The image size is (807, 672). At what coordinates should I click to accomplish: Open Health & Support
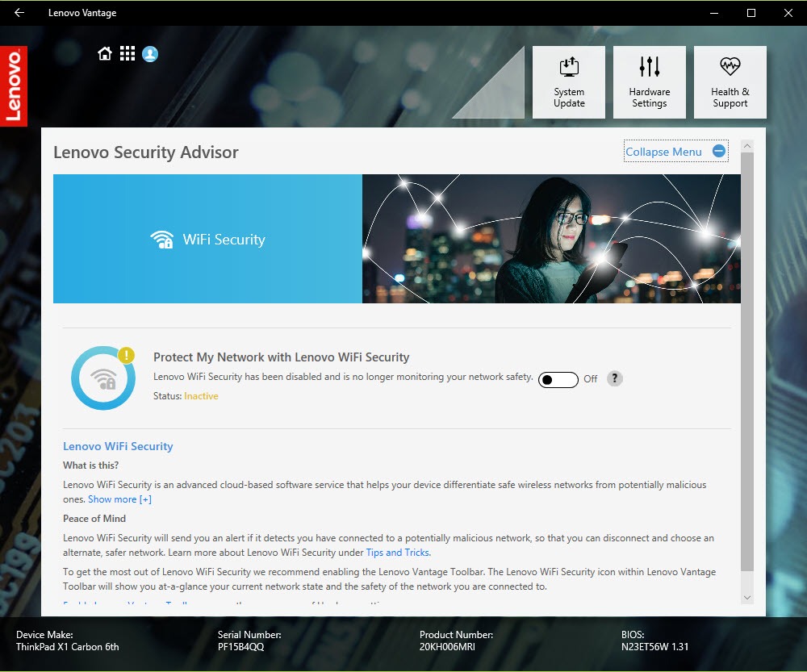tap(730, 82)
